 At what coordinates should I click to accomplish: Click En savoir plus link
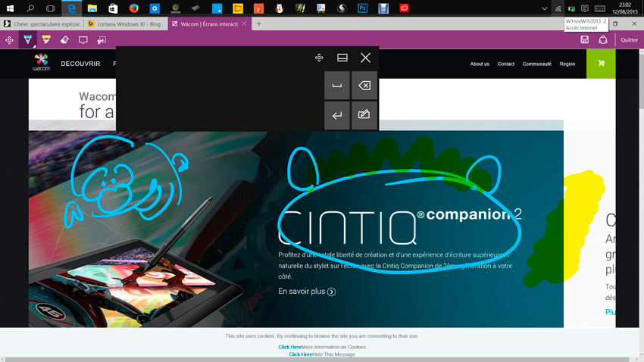pos(307,292)
